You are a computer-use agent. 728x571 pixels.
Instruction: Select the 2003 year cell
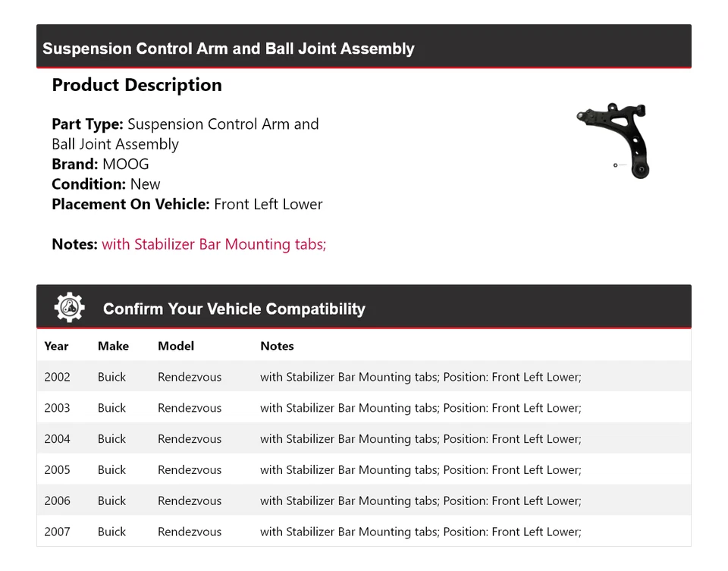[x=57, y=408]
